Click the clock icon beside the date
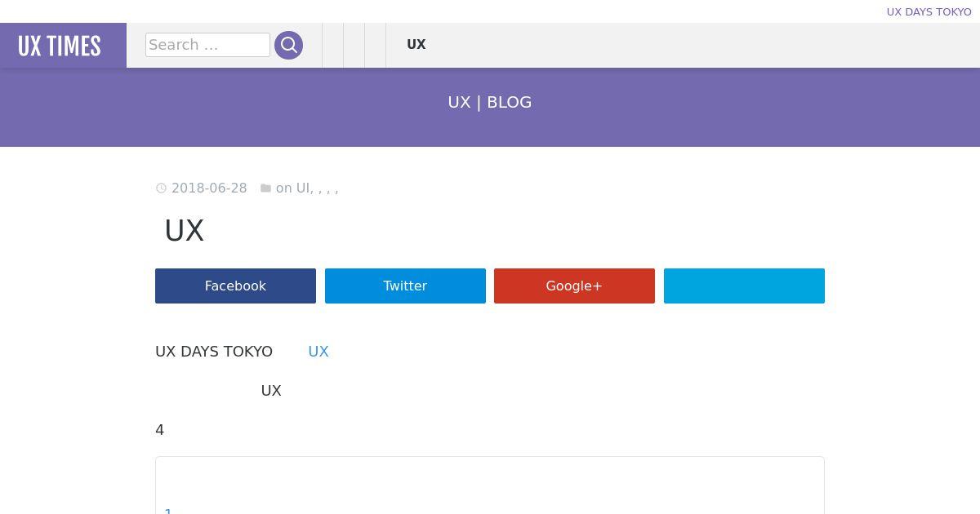 161,188
